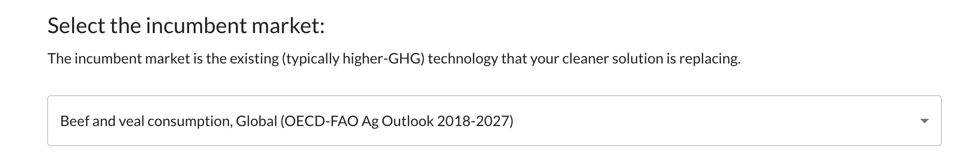Click the dropdown arrow icon
The width and height of the screenshot is (980, 166).
(924, 121)
